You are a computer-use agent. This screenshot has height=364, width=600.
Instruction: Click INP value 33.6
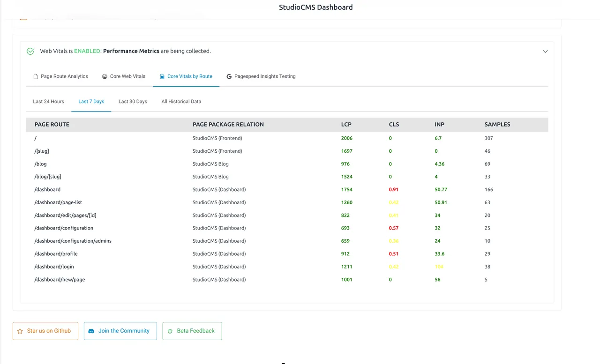(x=440, y=254)
